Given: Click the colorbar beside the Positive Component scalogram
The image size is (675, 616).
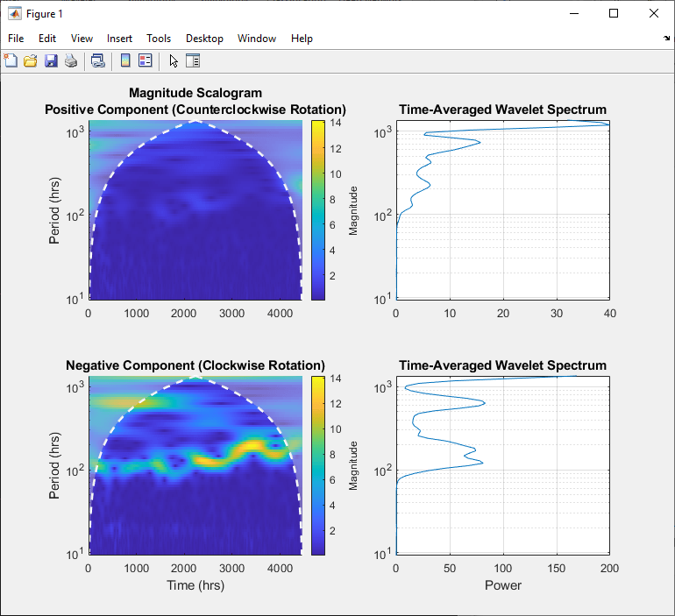Looking at the screenshot, I should click(318, 210).
